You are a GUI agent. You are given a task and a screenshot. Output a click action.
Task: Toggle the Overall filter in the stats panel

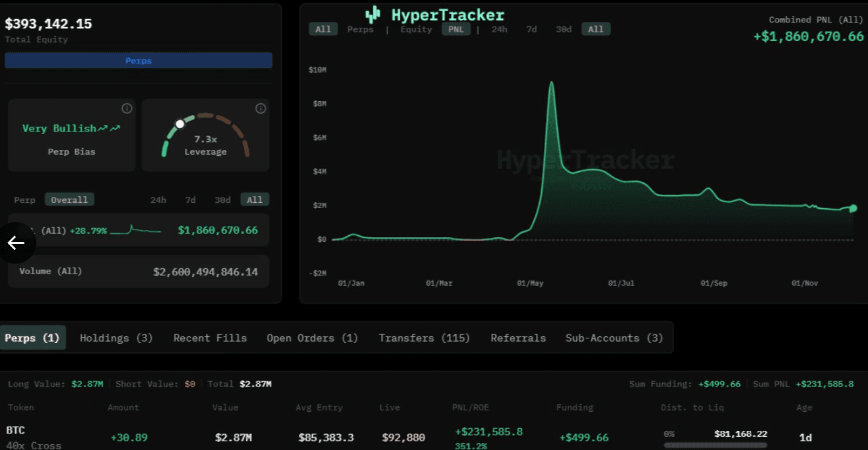point(69,200)
